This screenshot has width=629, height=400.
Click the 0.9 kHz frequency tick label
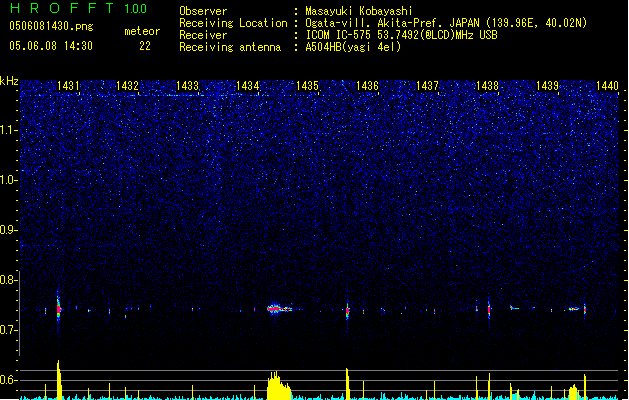coord(8,230)
